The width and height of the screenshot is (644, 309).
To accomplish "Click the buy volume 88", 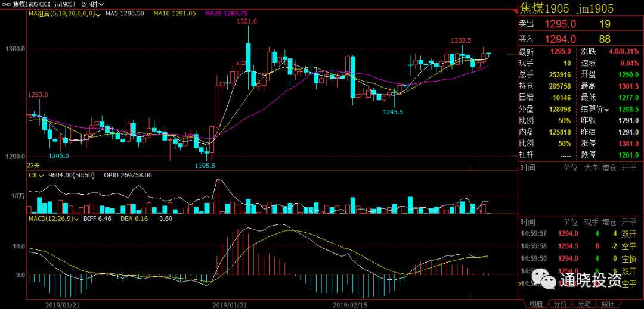I will [x=605, y=39].
